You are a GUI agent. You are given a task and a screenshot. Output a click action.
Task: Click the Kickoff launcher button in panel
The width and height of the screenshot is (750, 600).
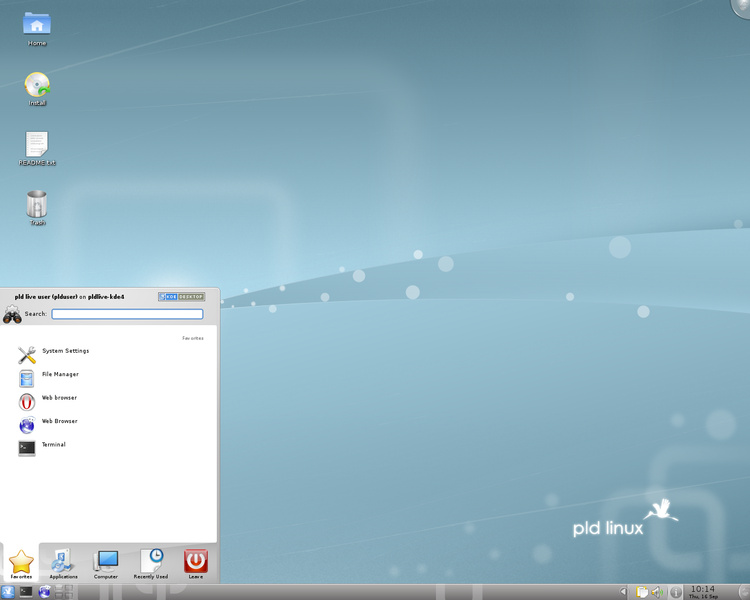8,592
